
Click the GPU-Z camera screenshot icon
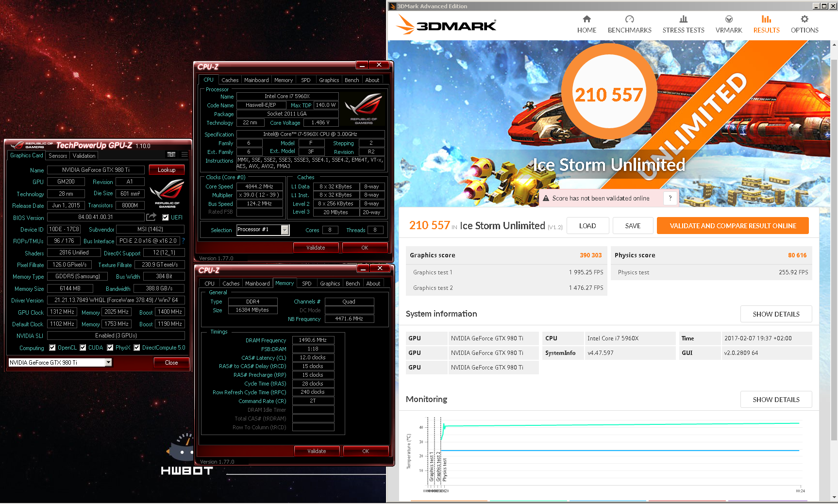click(x=171, y=154)
